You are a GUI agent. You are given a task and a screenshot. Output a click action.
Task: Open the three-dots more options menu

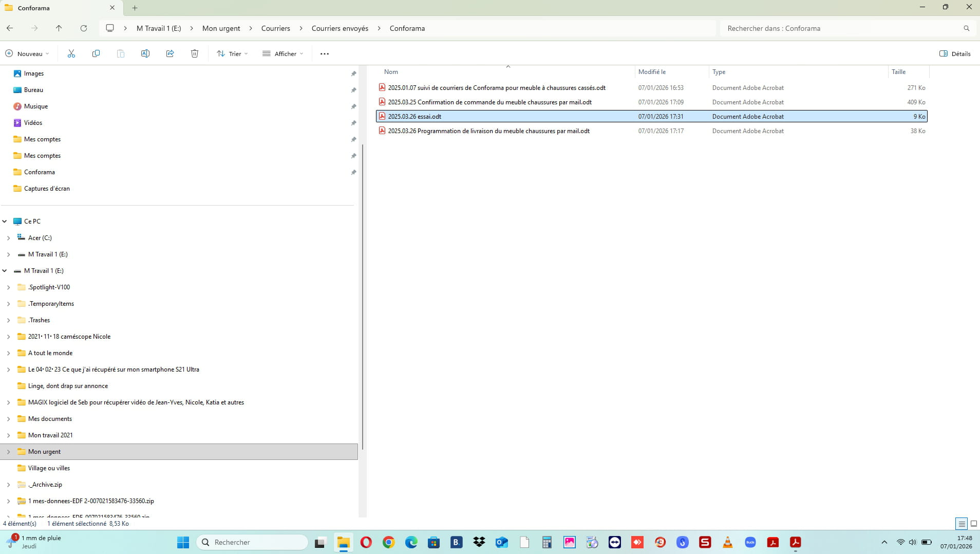click(x=325, y=53)
